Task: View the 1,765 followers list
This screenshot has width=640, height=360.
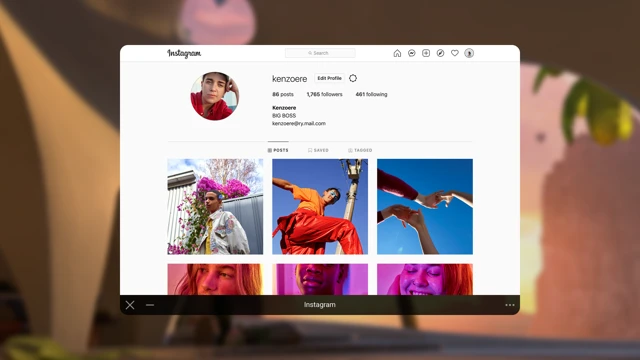Action: [324, 94]
